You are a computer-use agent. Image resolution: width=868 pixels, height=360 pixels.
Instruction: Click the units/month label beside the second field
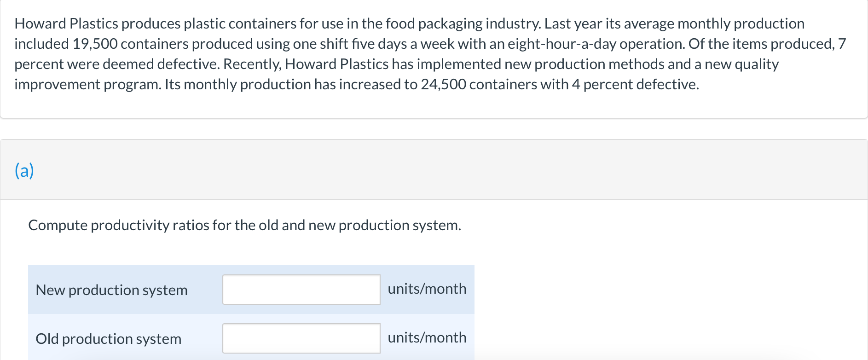click(427, 337)
